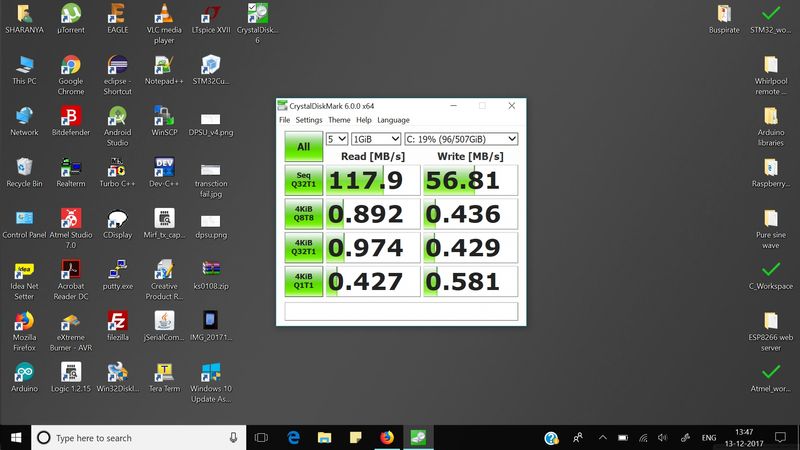
Task: Run all benchmarks with the All button
Action: pyautogui.click(x=304, y=146)
